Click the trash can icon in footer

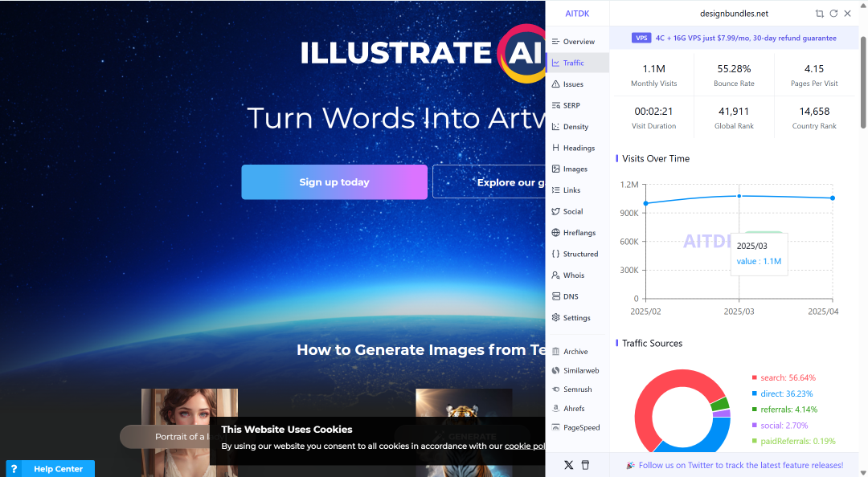click(585, 465)
